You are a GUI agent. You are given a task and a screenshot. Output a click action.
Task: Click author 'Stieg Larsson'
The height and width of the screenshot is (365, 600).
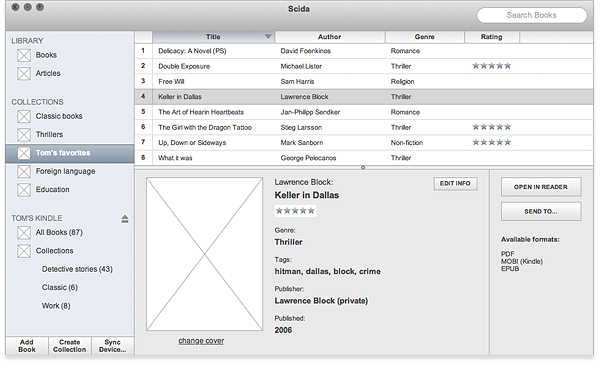point(301,127)
